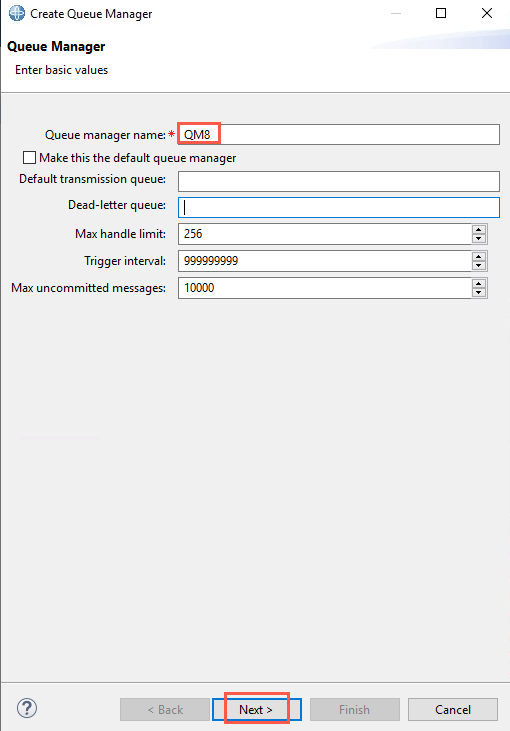Click the Create Queue Manager globe icon
510x731 pixels.
[x=17, y=13]
